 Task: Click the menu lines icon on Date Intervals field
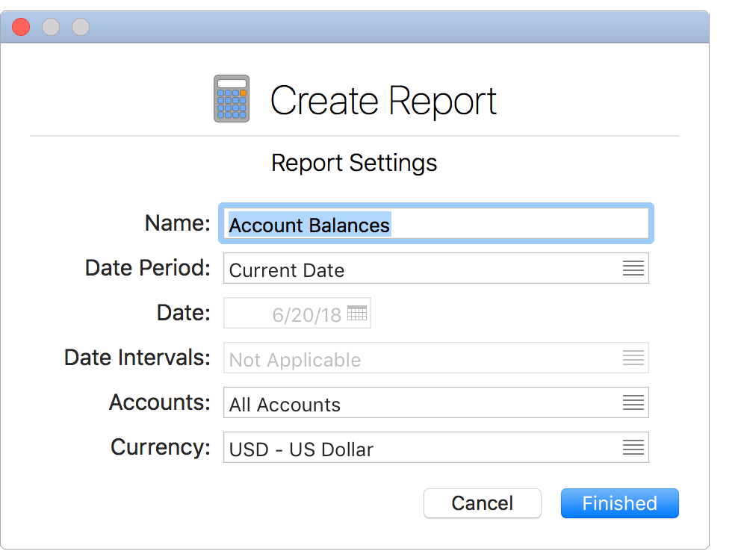pos(633,358)
